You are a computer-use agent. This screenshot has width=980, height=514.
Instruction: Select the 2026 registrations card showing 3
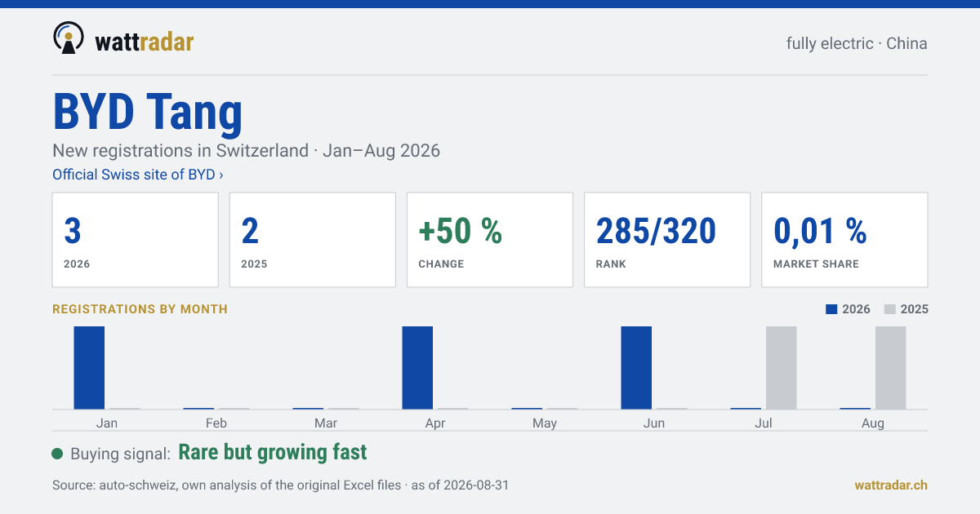(x=136, y=240)
